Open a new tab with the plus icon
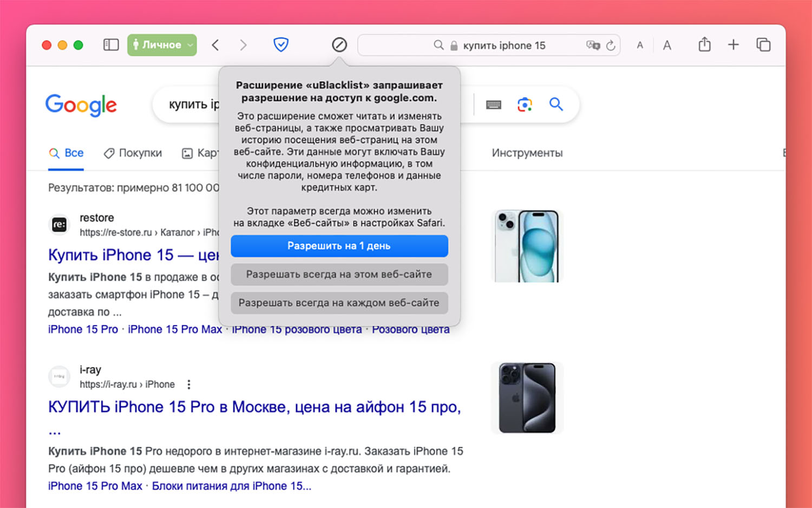Viewport: 812px width, 508px height. [733, 45]
